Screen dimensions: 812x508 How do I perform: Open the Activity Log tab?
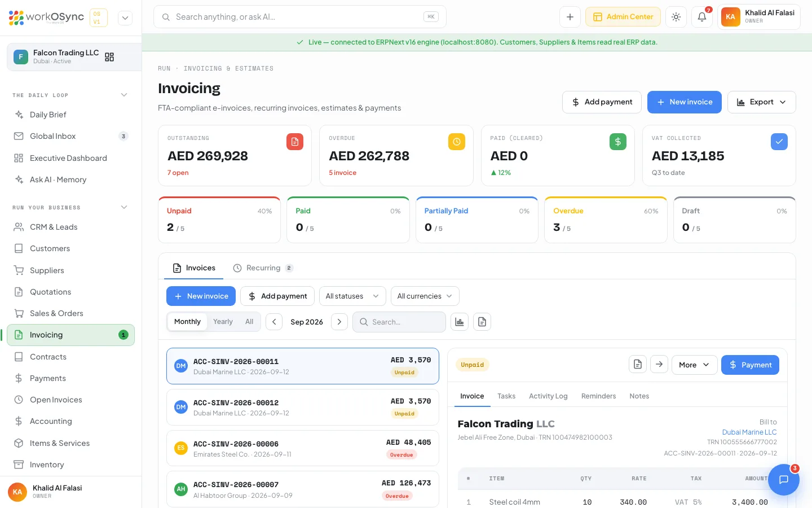548,396
